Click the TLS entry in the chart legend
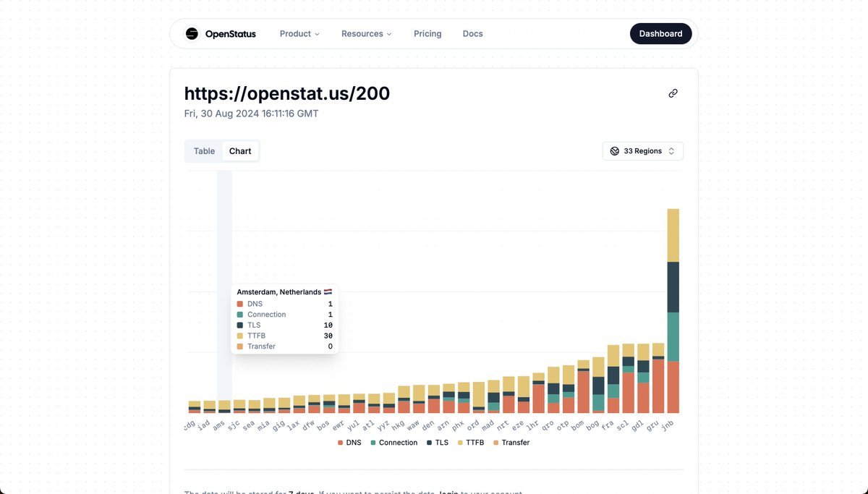 point(438,443)
